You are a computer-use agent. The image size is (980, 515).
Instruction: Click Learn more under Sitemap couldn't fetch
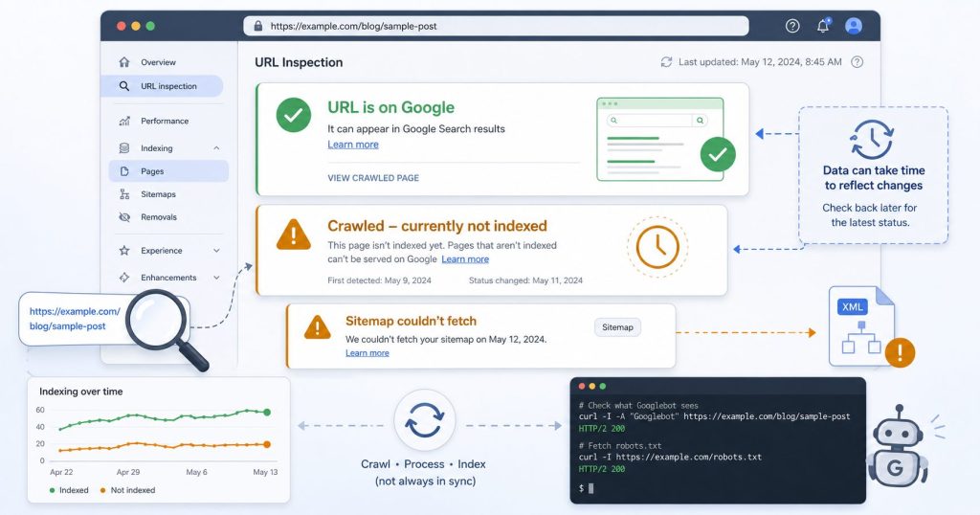click(367, 353)
